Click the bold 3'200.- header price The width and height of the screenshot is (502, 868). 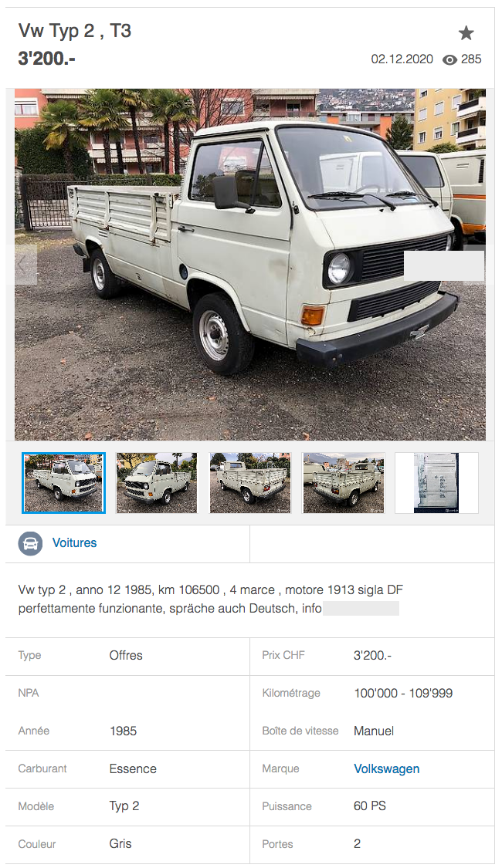(x=46, y=59)
